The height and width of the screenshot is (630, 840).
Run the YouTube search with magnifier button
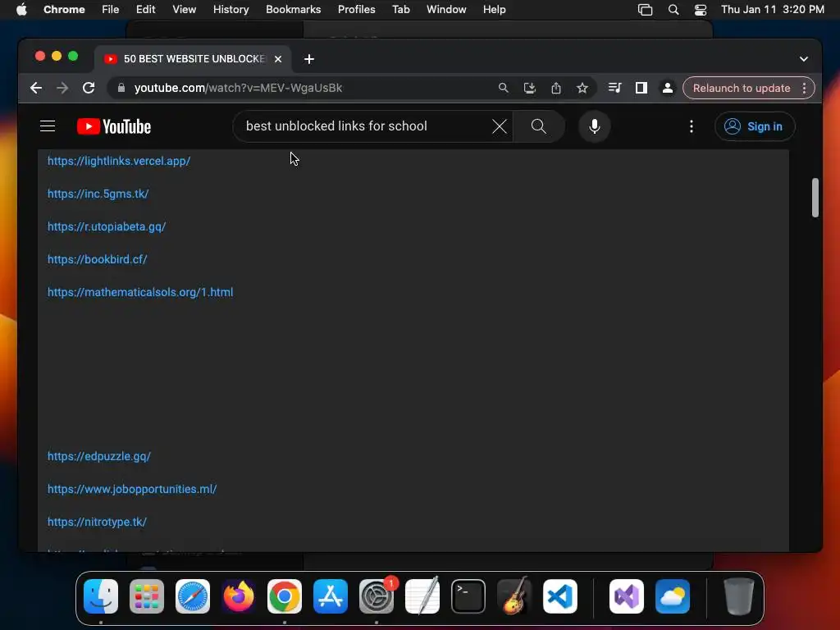538,126
